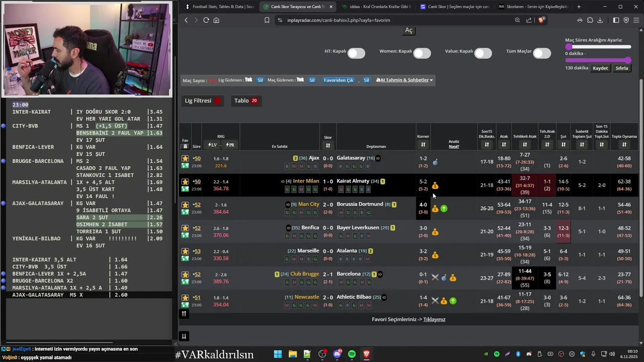Open the Tablo 20 tab

pyautogui.click(x=246, y=101)
